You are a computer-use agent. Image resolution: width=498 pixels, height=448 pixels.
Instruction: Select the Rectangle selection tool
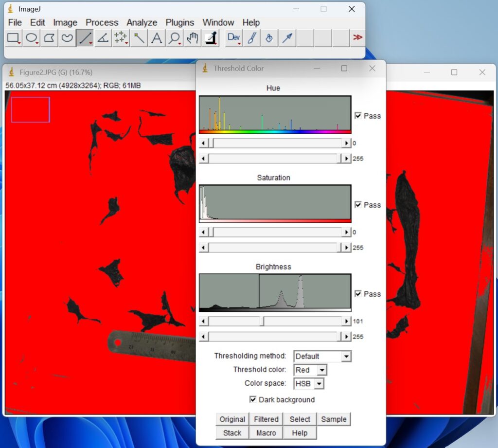pos(13,38)
